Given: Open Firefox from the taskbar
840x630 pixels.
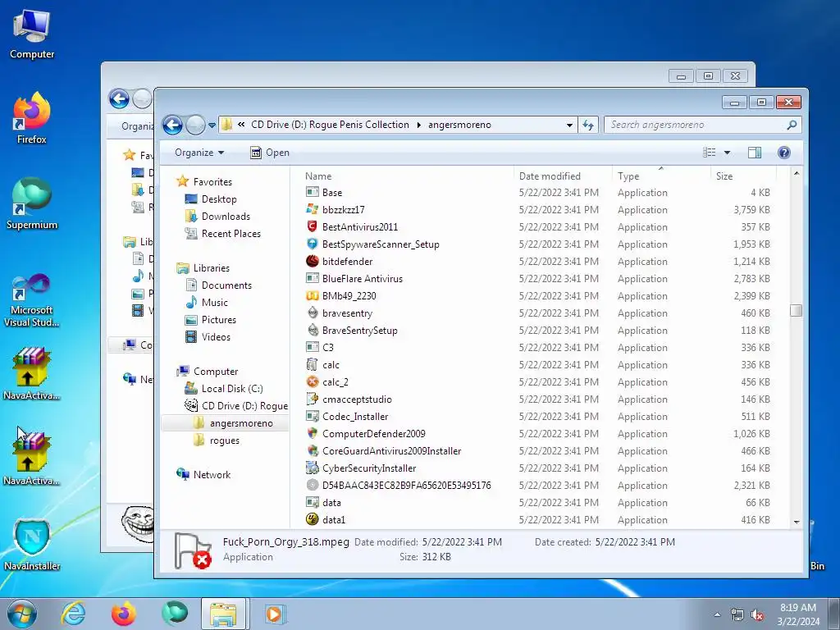Looking at the screenshot, I should (123, 614).
